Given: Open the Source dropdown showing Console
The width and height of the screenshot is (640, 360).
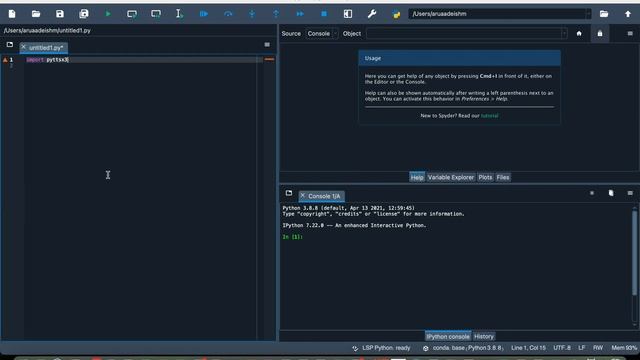Looking at the screenshot, I should 322,33.
